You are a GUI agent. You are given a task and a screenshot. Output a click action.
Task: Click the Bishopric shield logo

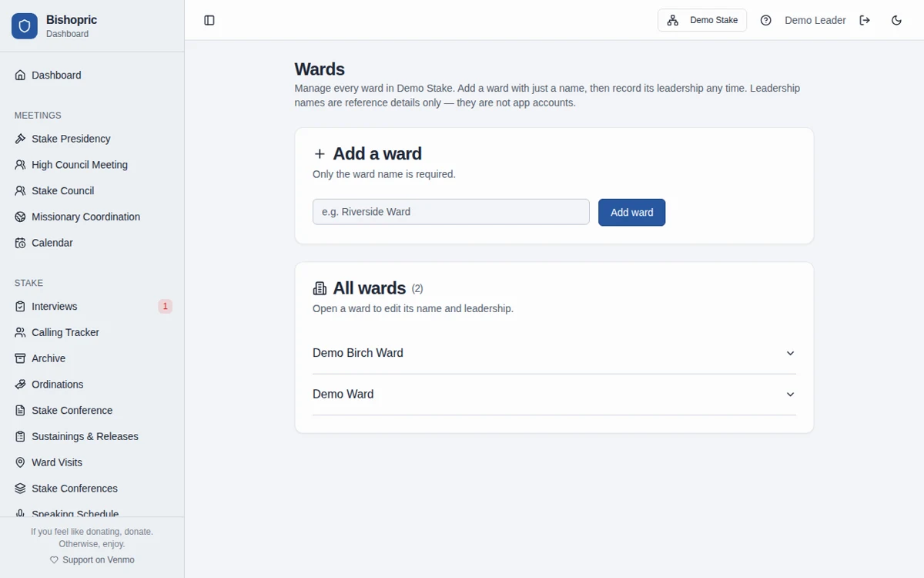click(25, 26)
